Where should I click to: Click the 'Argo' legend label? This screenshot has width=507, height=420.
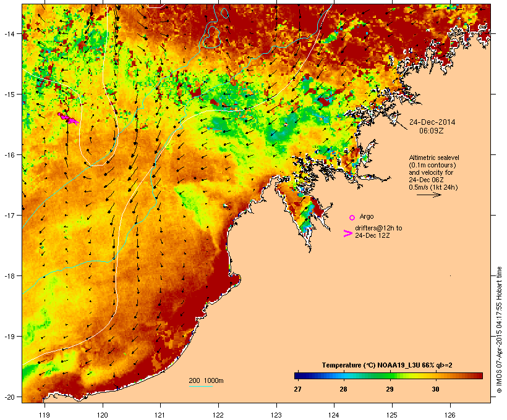(x=367, y=216)
